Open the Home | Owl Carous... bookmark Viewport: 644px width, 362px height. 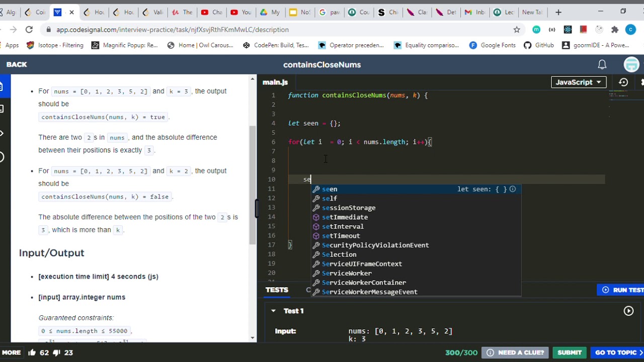click(x=200, y=45)
